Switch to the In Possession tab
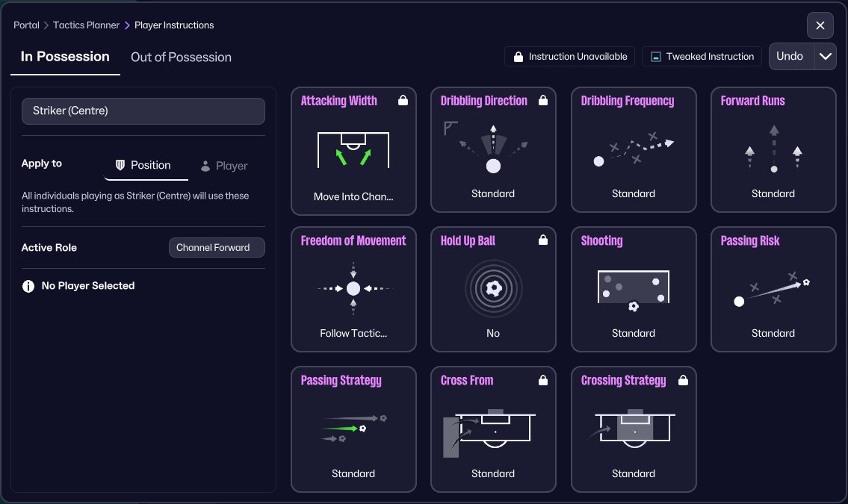This screenshot has width=848, height=504. (x=65, y=57)
